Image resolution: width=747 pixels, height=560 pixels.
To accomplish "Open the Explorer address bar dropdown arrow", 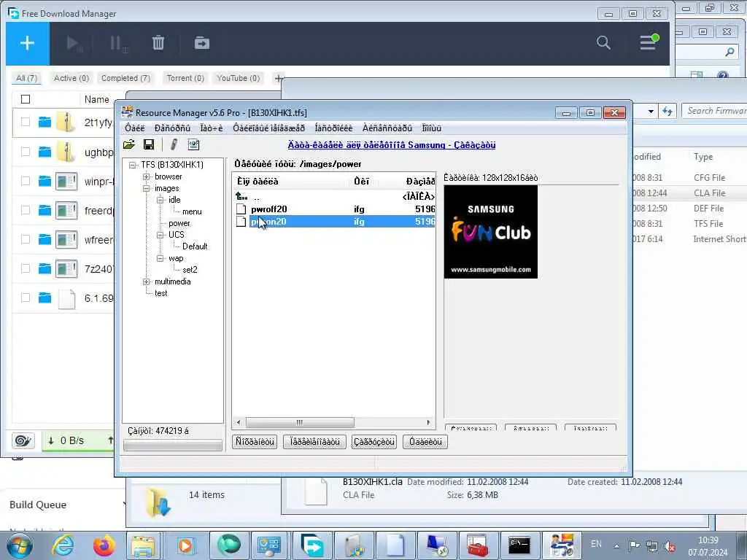I will 651,112.
